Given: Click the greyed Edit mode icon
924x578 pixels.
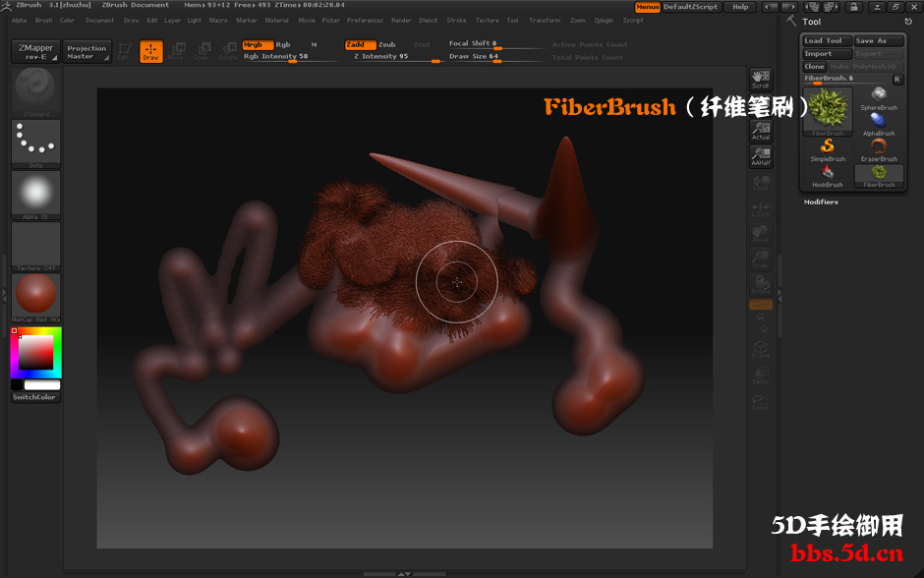Looking at the screenshot, I should click(124, 51).
